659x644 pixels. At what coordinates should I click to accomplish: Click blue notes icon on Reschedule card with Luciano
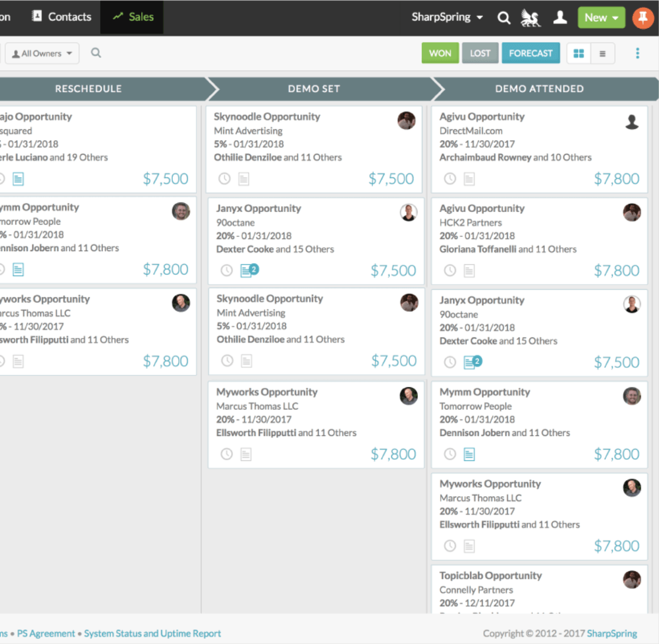pyautogui.click(x=18, y=179)
